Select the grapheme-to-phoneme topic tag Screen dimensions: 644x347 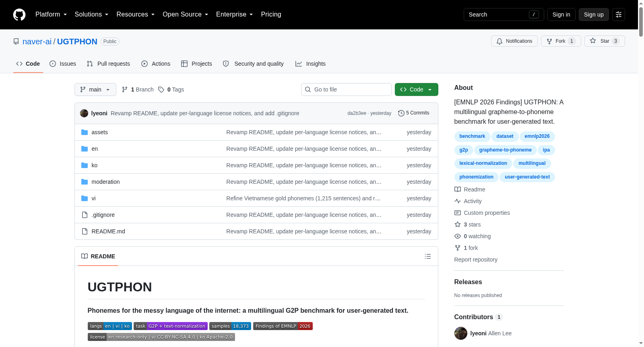click(x=505, y=150)
